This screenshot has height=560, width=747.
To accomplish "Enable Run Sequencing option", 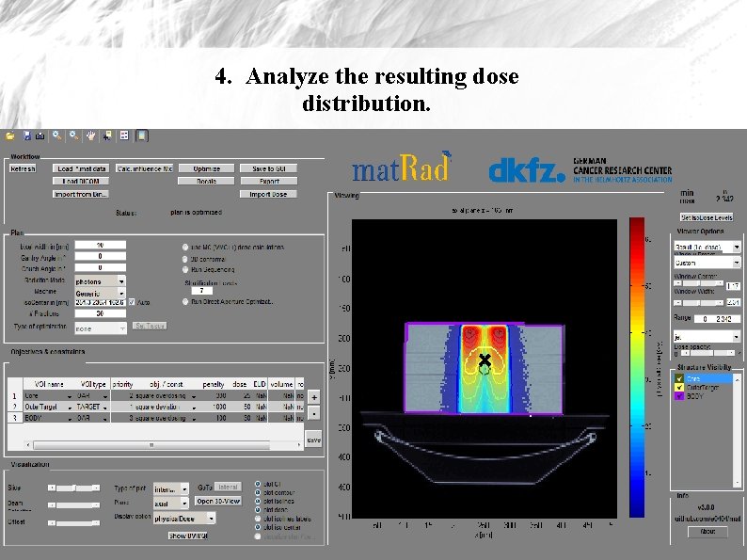I will click(185, 270).
